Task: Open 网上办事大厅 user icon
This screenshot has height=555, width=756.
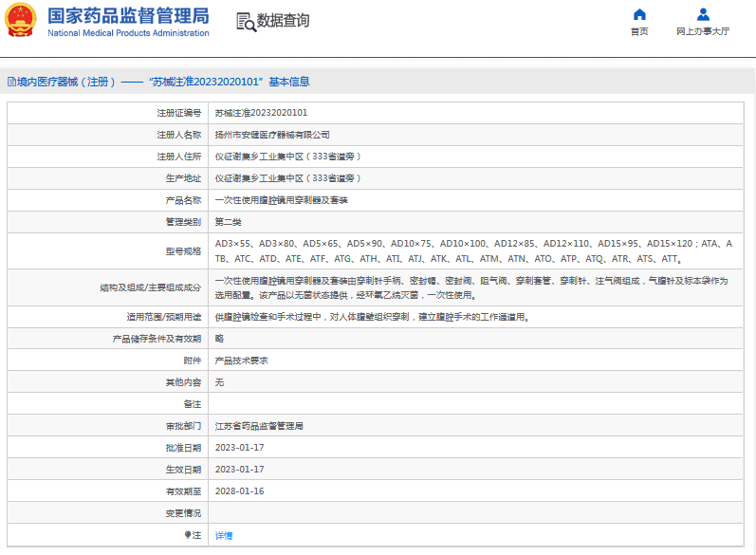Action: [x=703, y=14]
